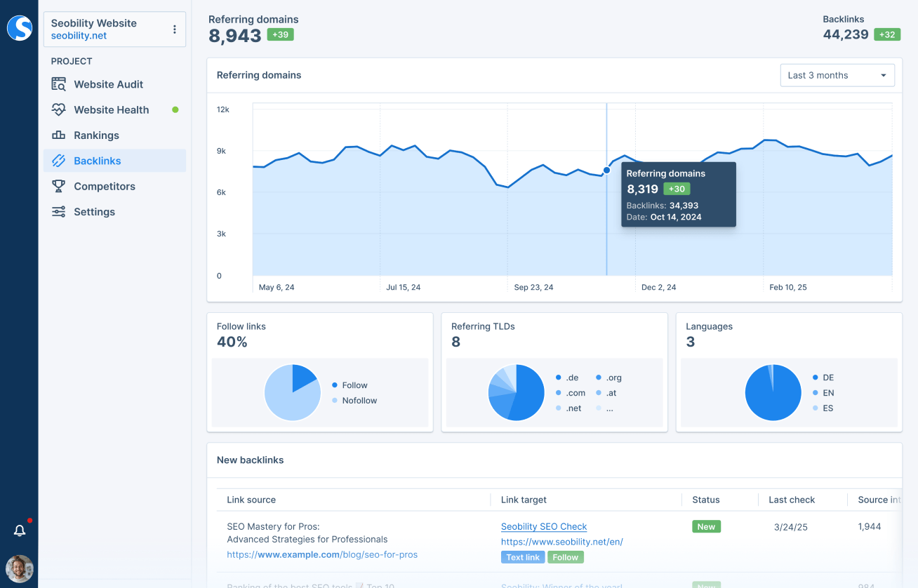
Task: Open the Seobility SEO Check link
Action: tap(544, 526)
